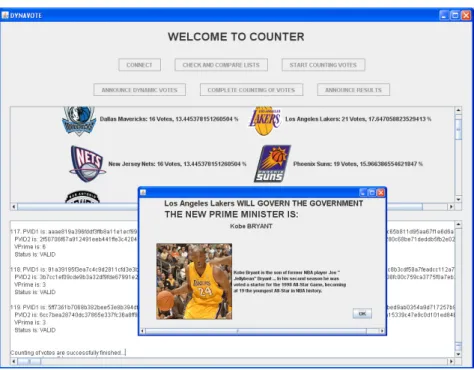
Task: Click the Kobe Bryant photo
Action: coord(194,281)
